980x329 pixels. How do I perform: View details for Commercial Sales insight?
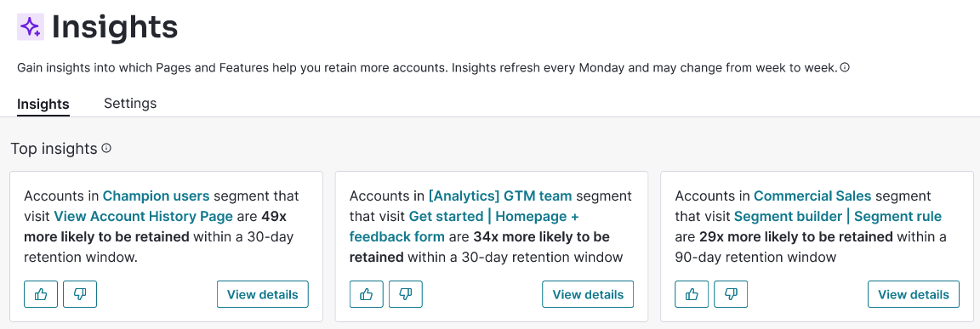point(914,294)
